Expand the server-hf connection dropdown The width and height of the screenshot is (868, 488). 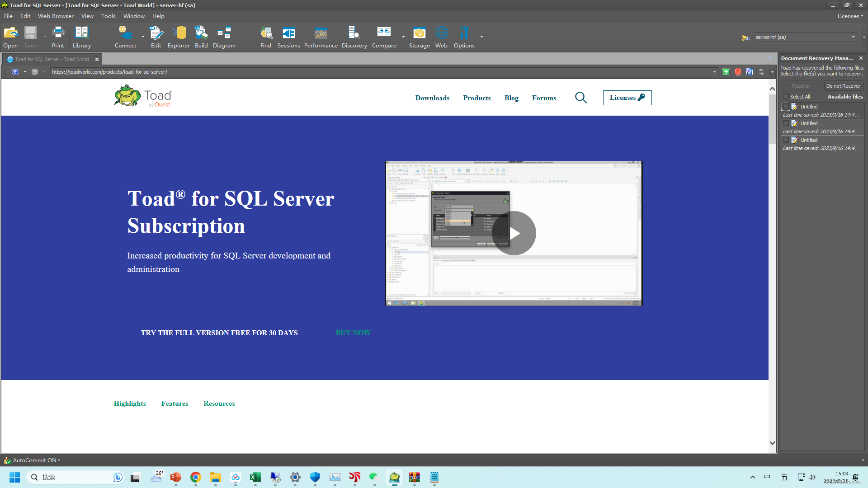pyautogui.click(x=854, y=37)
